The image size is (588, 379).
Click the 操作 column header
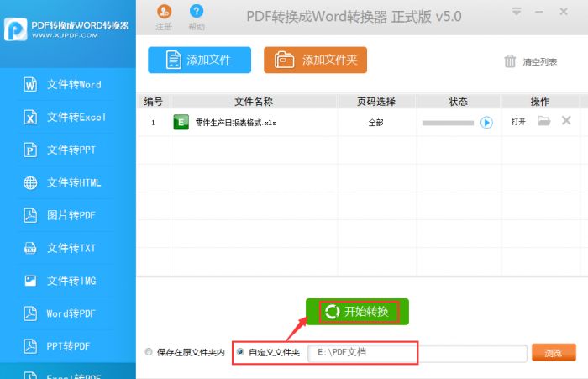point(539,102)
